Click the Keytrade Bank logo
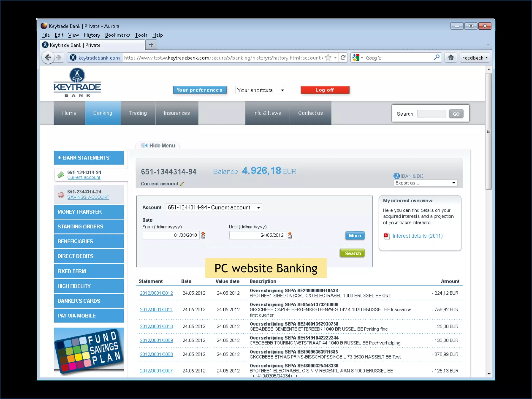Viewport: 532px width, 399px height. pos(77,82)
